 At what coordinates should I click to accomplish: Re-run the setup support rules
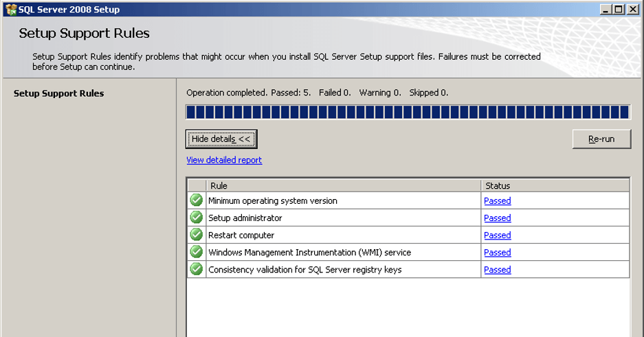pos(601,139)
